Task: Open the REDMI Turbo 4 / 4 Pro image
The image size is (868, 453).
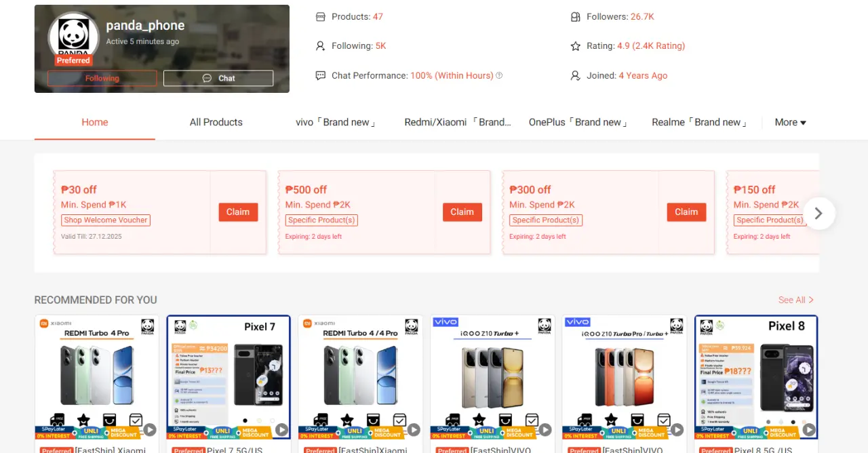Action: click(x=360, y=377)
